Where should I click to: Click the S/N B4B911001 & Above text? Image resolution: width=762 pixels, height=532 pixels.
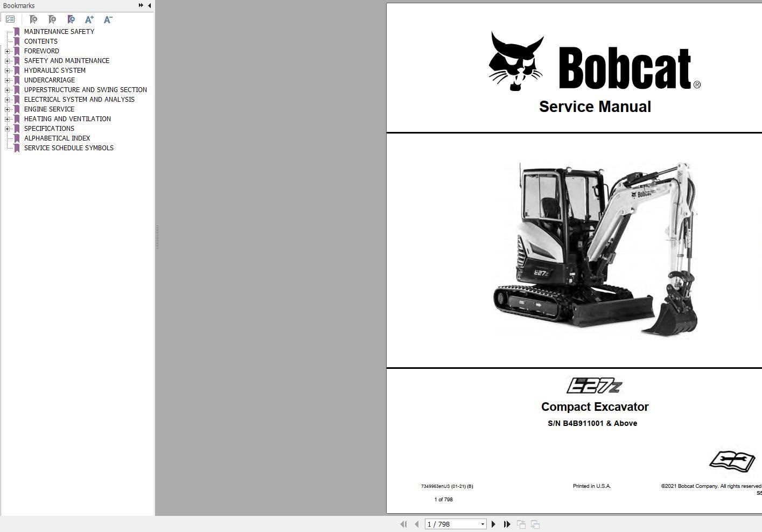[592, 423]
